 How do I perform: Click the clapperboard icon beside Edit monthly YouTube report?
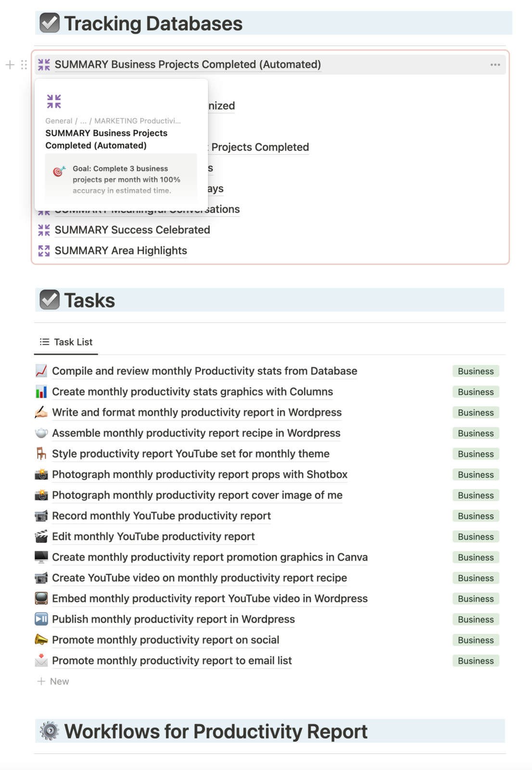pyautogui.click(x=41, y=536)
